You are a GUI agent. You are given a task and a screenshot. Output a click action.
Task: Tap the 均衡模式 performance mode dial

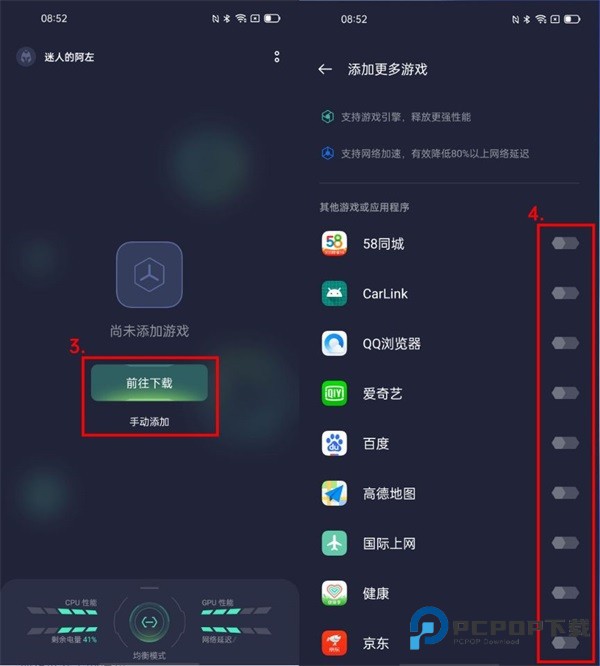point(149,623)
